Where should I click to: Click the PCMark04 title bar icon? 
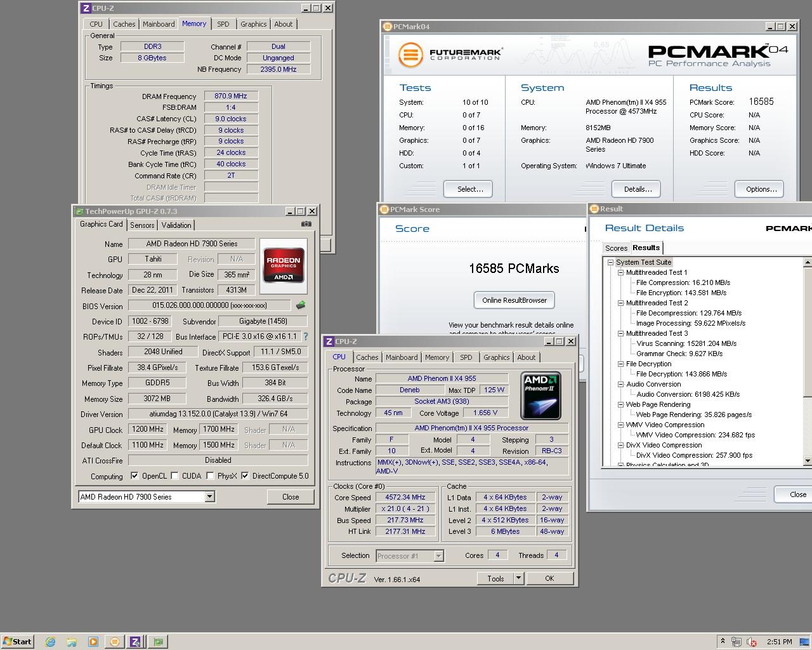[388, 27]
